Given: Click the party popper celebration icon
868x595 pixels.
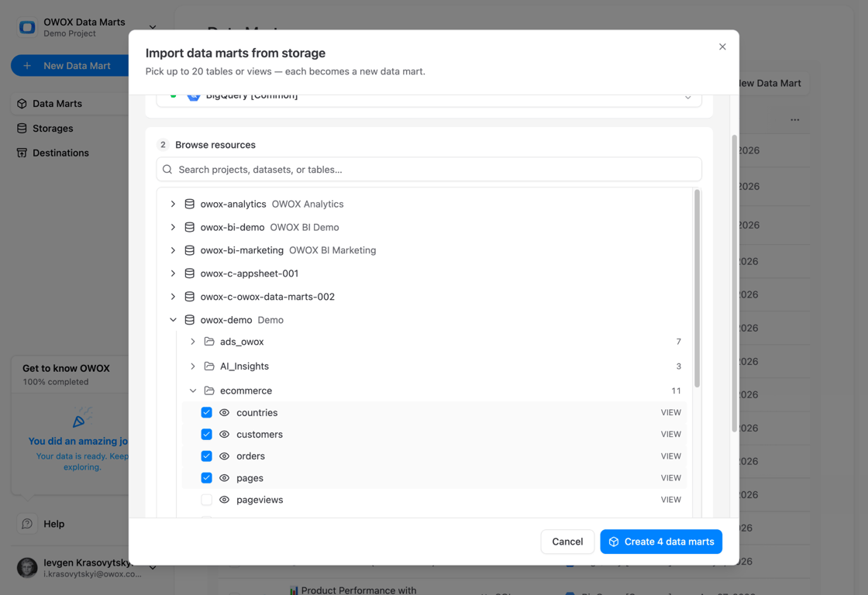Looking at the screenshot, I should click(82, 418).
